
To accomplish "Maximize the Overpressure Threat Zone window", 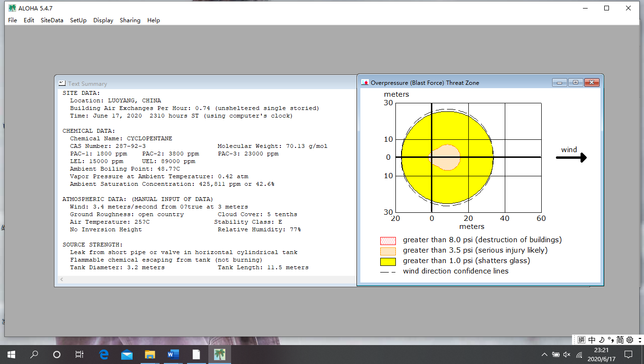I will (x=575, y=82).
